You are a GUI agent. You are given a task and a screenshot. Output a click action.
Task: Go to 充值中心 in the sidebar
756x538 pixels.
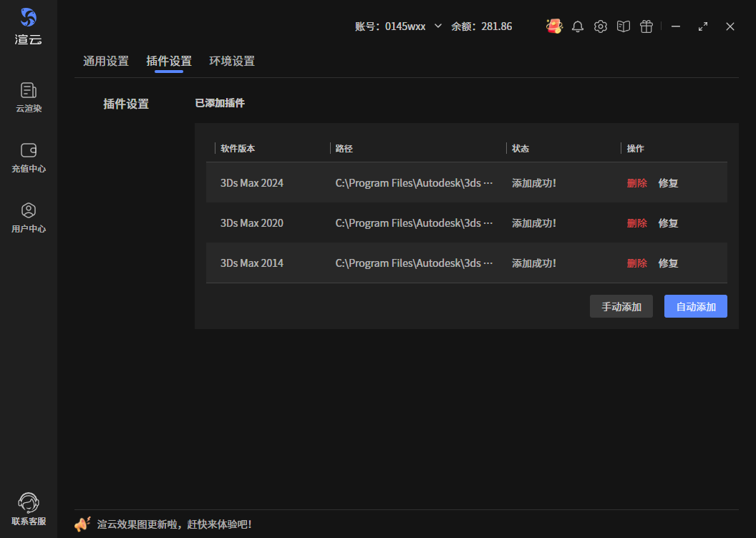pyautogui.click(x=29, y=158)
